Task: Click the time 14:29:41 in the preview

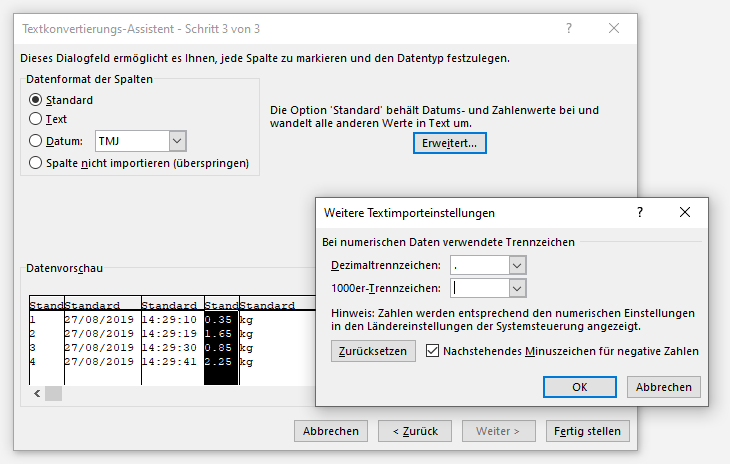Action: click(169, 362)
